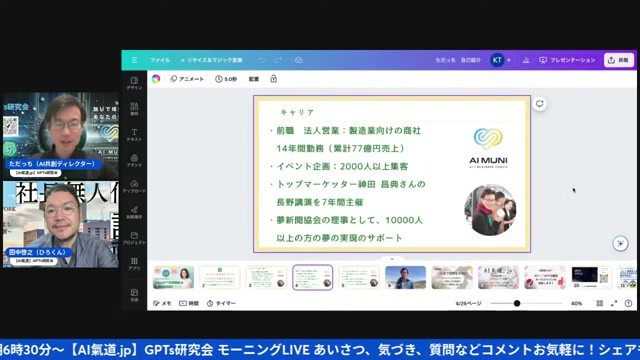Screen dimensions: 640x360
Task: Change the 5.0秒 page duration
Action: coord(226,79)
